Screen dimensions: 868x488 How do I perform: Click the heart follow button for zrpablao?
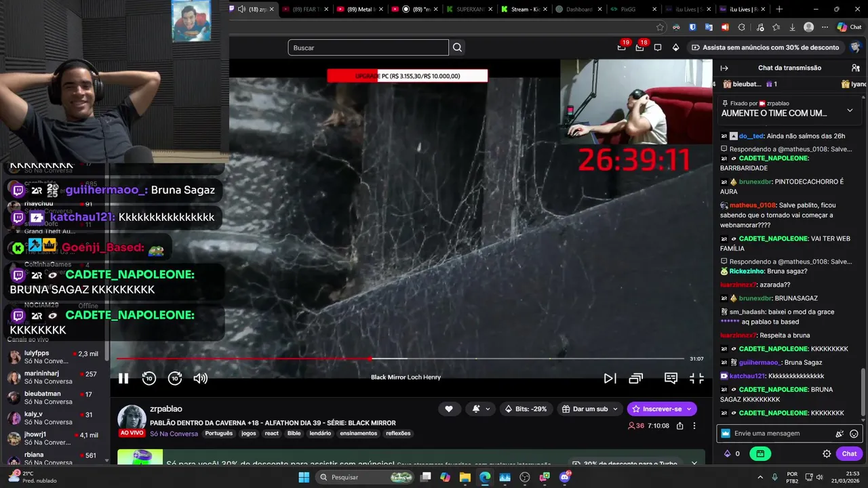449,409
